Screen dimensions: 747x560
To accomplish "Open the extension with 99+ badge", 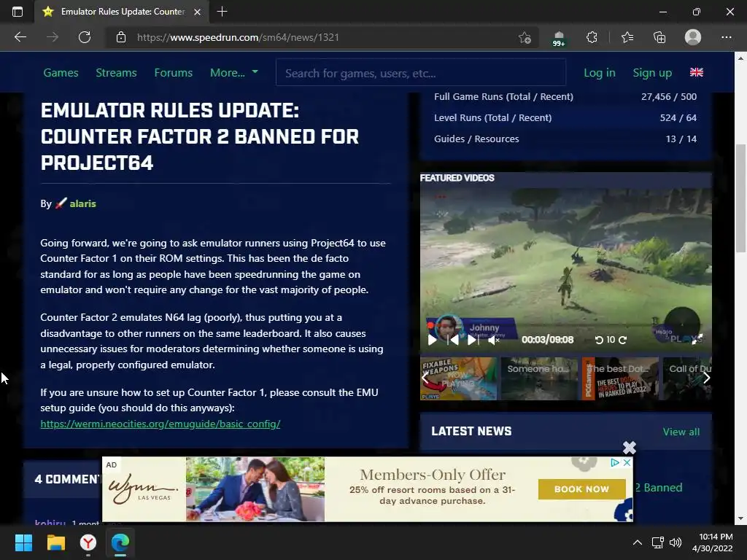I will 559,38.
